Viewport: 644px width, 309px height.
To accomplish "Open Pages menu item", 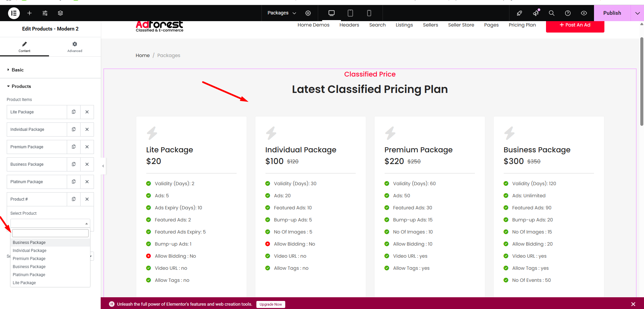I will (491, 25).
